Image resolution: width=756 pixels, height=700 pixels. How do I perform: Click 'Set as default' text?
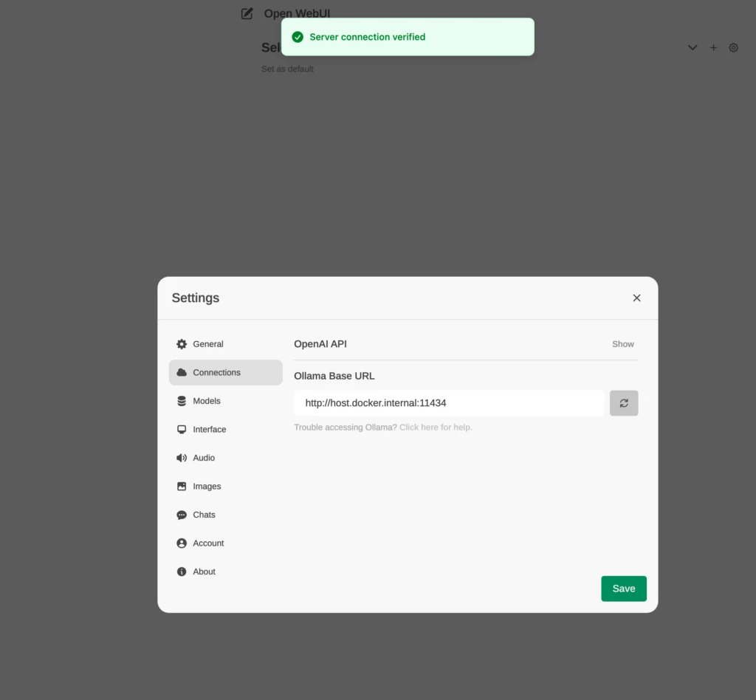point(287,69)
